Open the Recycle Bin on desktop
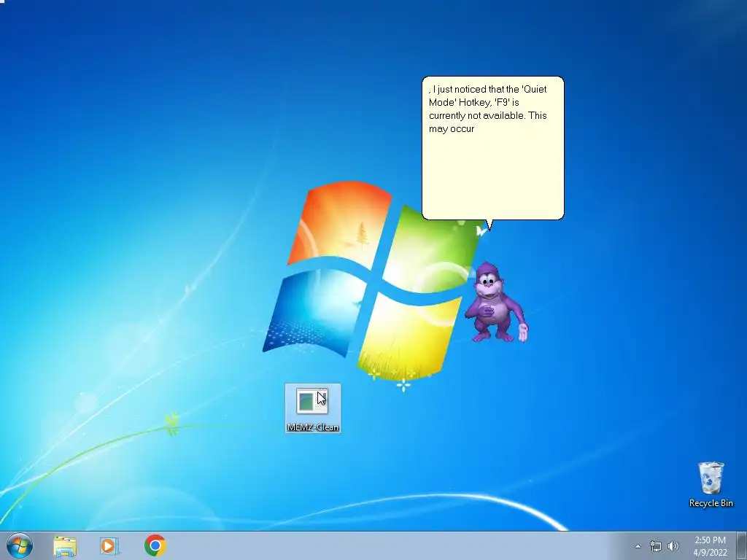 [x=711, y=484]
